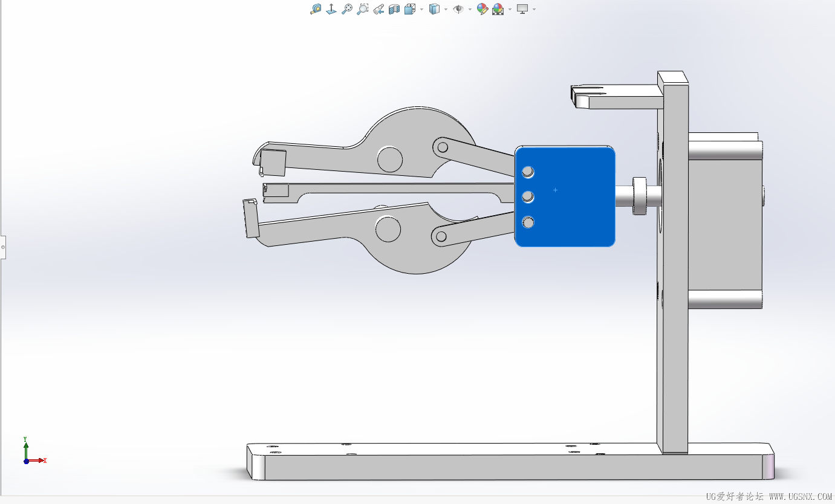Expand the View Orientation dropdown arrow
The image size is (835, 504).
(421, 10)
